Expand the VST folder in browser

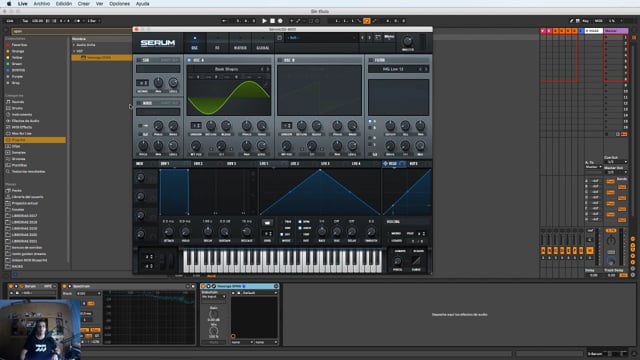[74, 51]
